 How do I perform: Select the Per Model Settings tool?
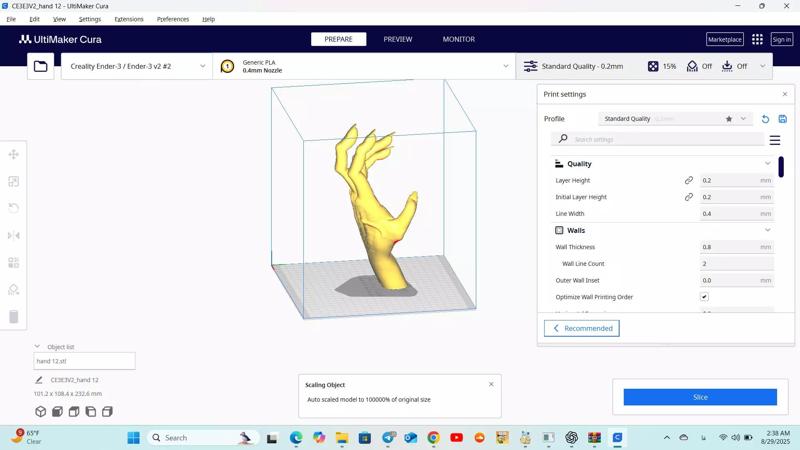[14, 262]
